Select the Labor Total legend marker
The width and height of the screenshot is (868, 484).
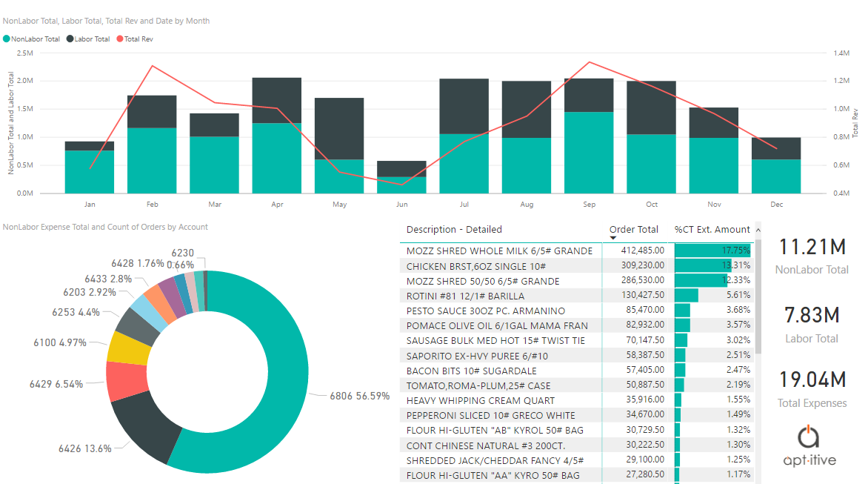coord(70,39)
